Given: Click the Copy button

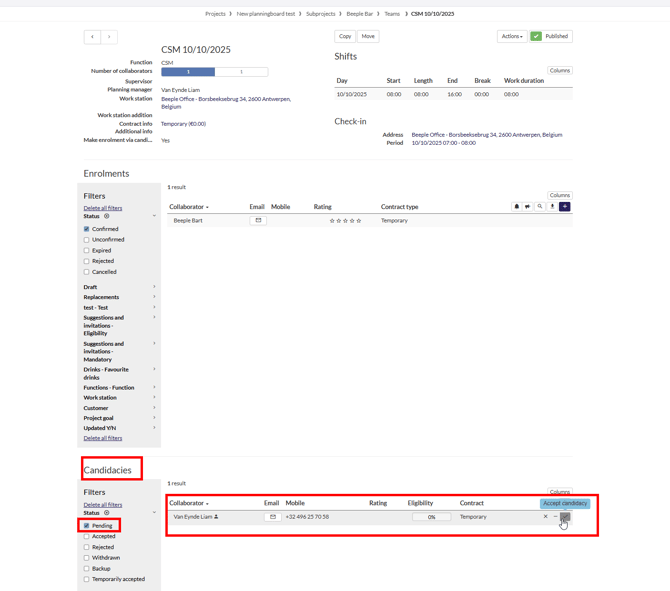Looking at the screenshot, I should (x=345, y=36).
